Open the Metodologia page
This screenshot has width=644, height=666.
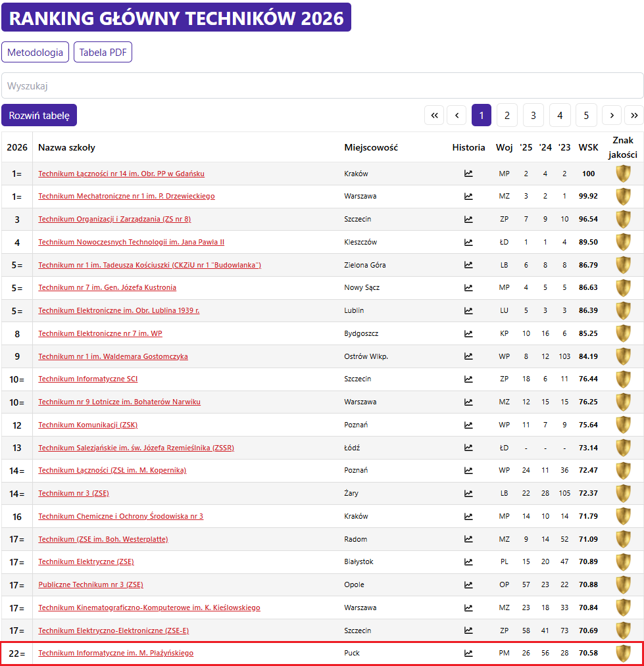(36, 53)
